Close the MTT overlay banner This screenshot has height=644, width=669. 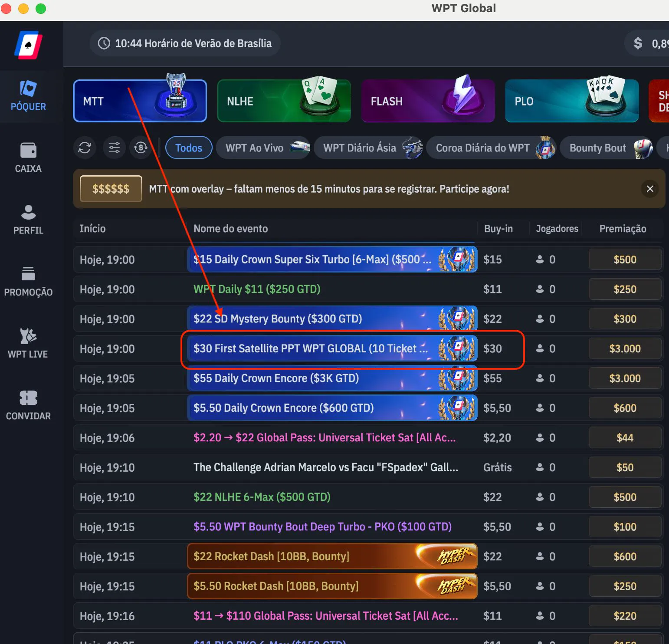[x=649, y=189]
